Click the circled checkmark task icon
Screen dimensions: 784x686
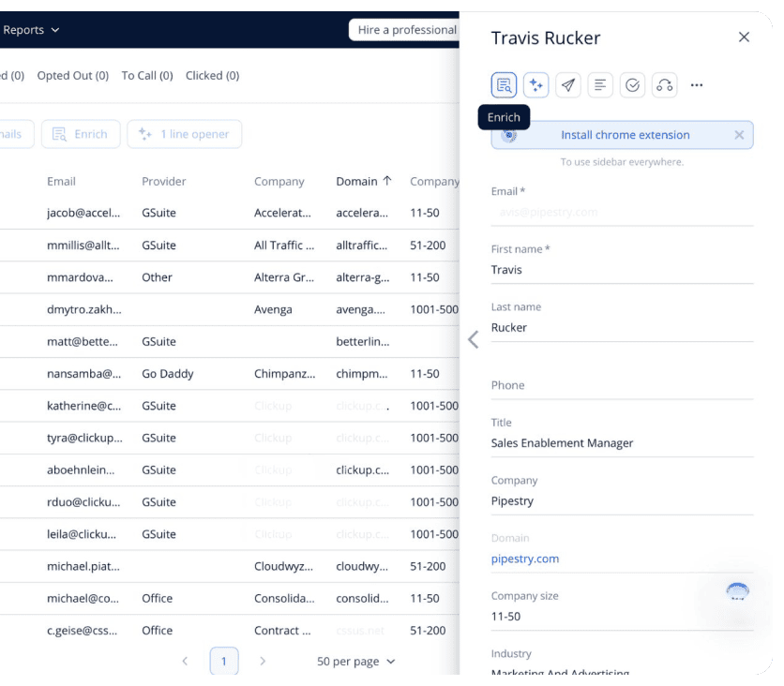tap(632, 85)
